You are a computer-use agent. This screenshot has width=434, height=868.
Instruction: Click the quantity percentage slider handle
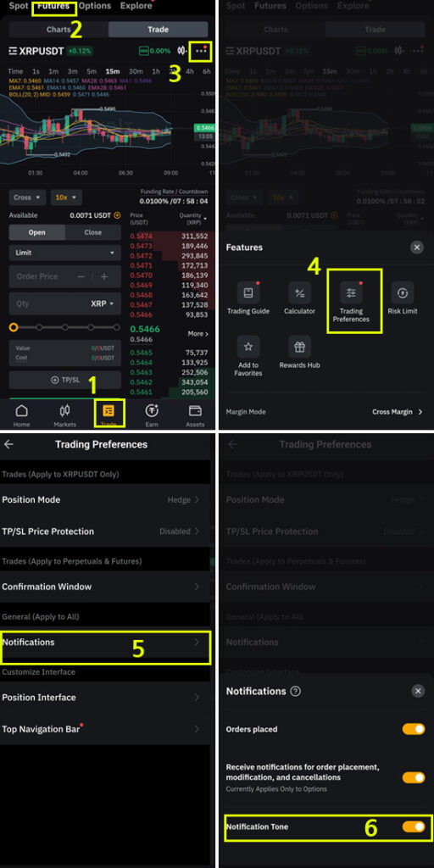(x=14, y=327)
